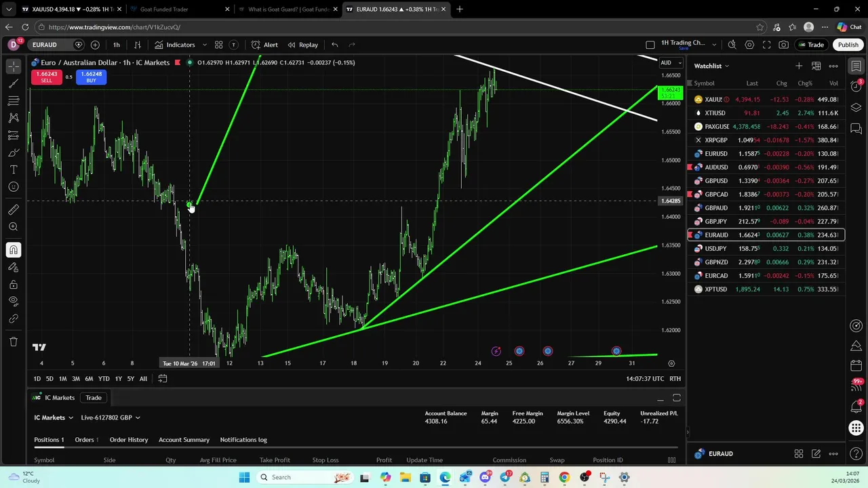The image size is (868, 488).
Task: Open watchlist advanced view icon
Action: pyautogui.click(x=816, y=66)
